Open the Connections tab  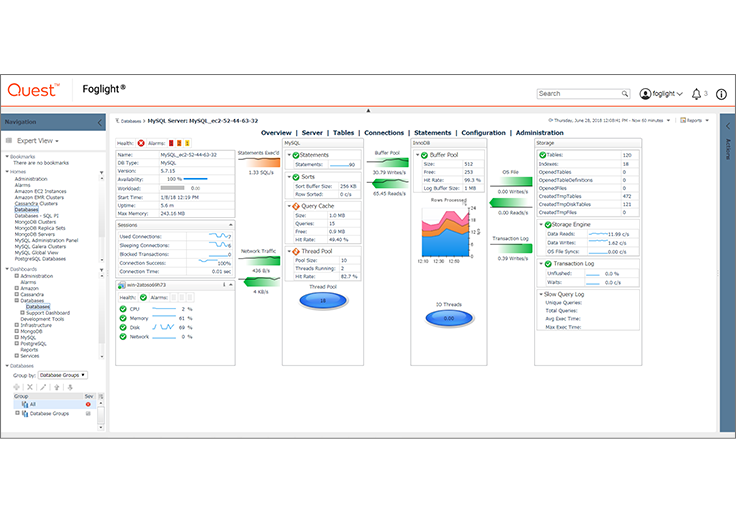(x=384, y=133)
